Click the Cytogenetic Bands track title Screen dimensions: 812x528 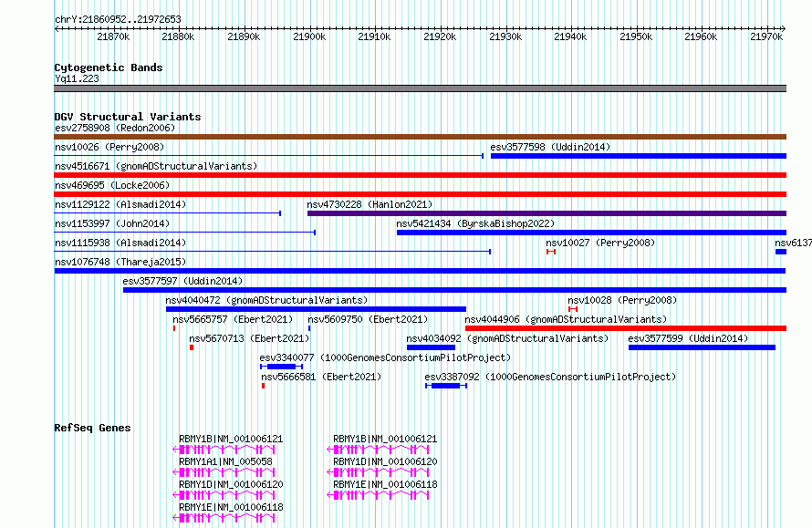[109, 67]
